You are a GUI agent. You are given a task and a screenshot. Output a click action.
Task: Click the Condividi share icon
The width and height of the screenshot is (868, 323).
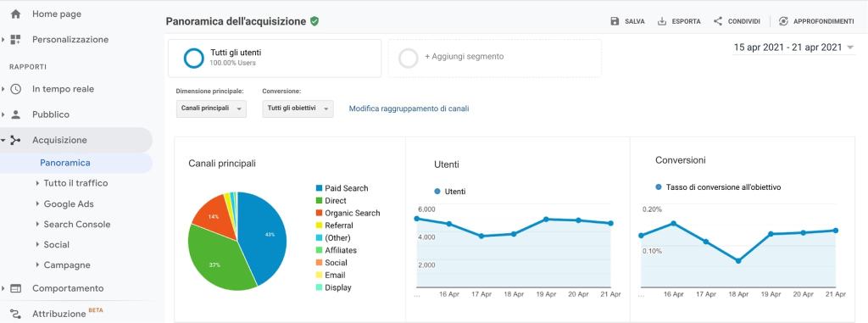coord(718,21)
